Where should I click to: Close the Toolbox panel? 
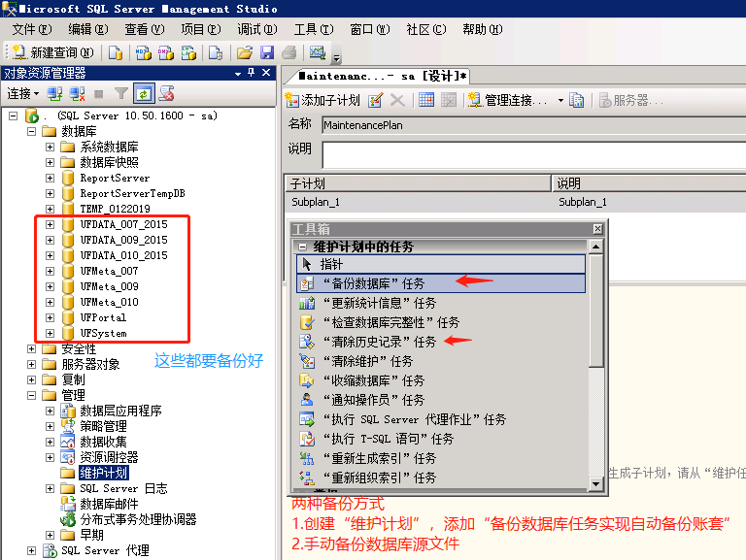(597, 229)
